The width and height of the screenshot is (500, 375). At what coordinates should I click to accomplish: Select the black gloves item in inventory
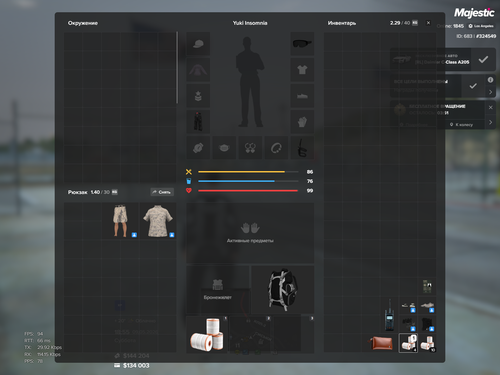pos(408,324)
